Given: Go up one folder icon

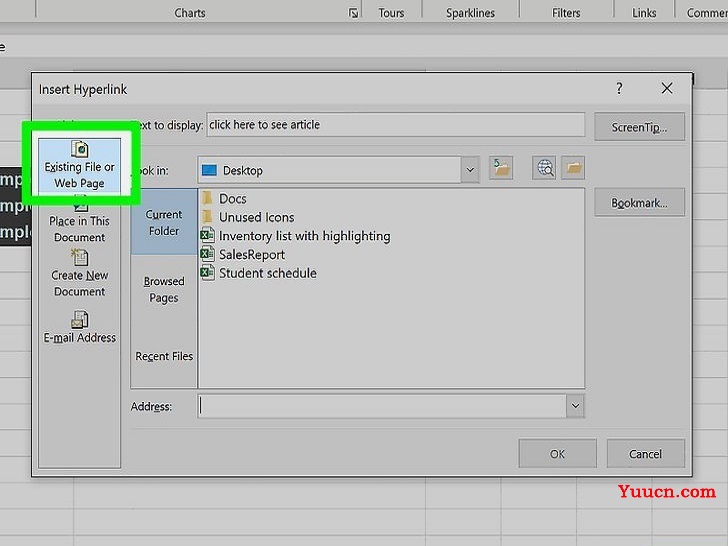Looking at the screenshot, I should [x=501, y=168].
